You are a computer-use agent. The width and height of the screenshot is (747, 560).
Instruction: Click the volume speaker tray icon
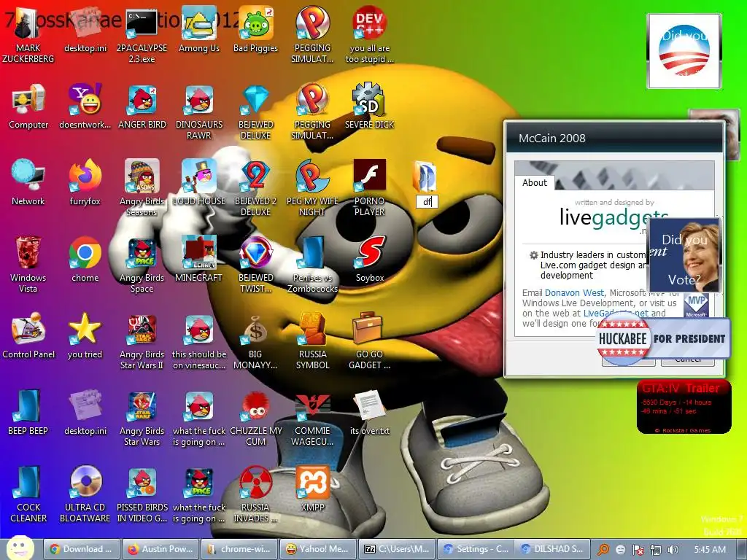pos(673,550)
